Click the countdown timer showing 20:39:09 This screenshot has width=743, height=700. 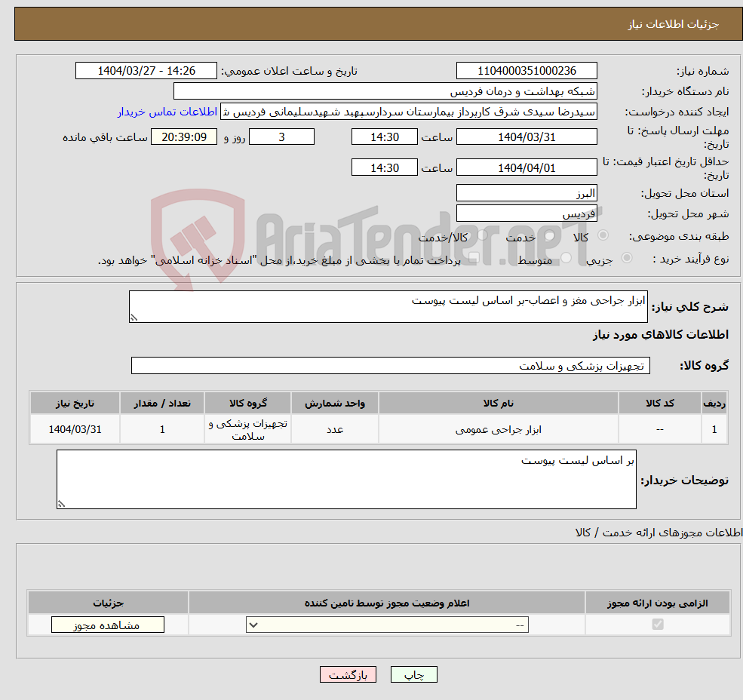point(184,137)
